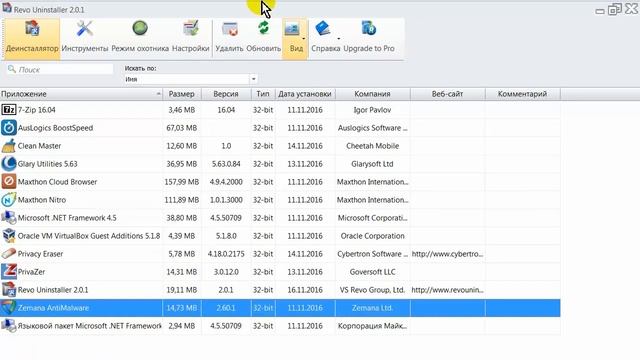Sort by Веб-сайт column header
Viewport: 640px width, 360px height.
coord(447,94)
